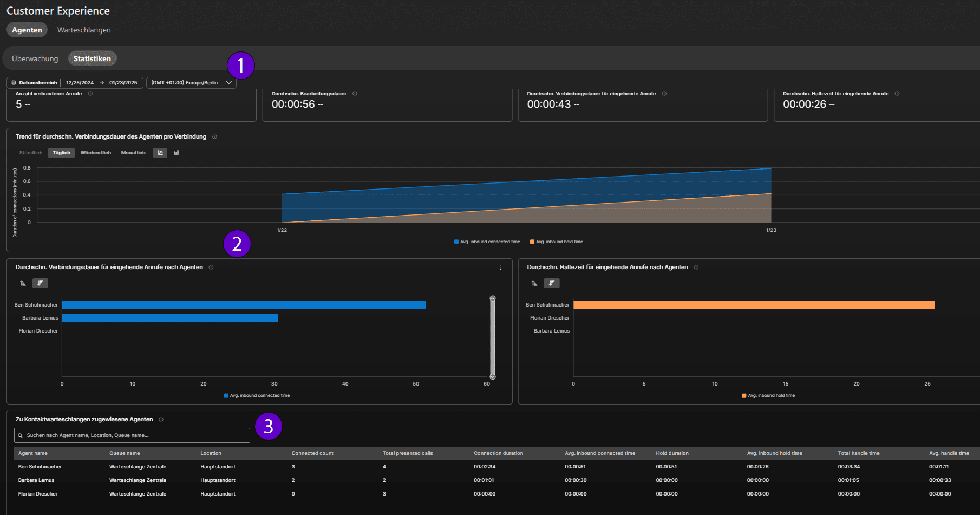Viewport: 980px width, 515px height.
Task: Click info icon next to Anzahl verbundener Anrufe
Action: pos(90,94)
